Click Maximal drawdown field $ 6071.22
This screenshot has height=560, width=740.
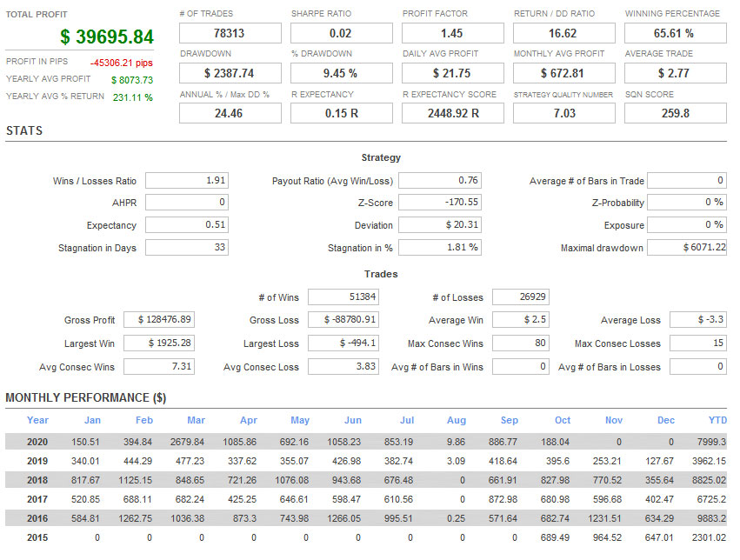pos(687,247)
